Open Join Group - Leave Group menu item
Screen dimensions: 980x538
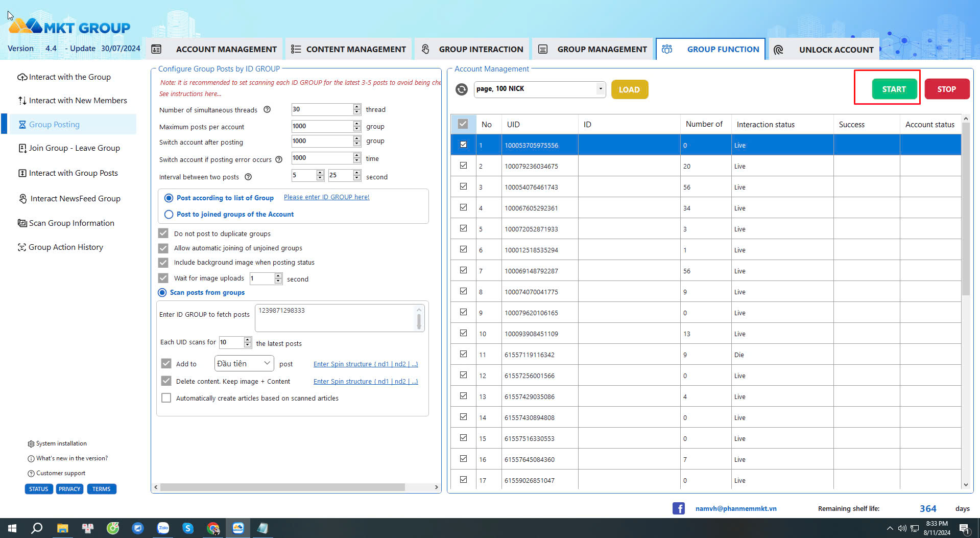pyautogui.click(x=74, y=148)
